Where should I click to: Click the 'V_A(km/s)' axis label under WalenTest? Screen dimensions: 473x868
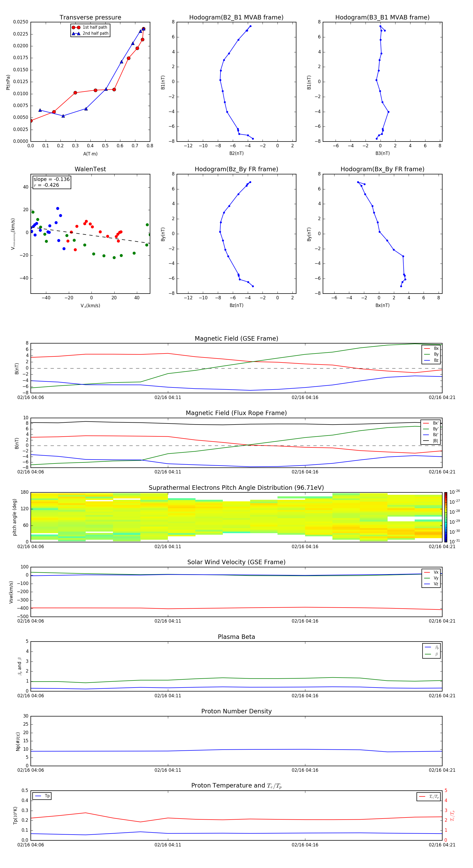coord(90,306)
